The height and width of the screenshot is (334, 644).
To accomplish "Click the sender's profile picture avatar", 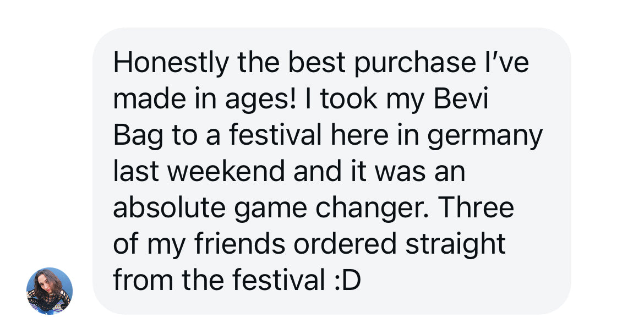I will tap(50, 291).
